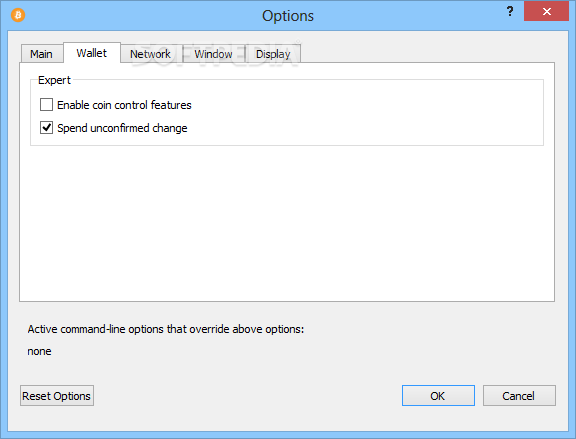576x439 pixels.
Task: Close the Options dialog with the X
Action: tap(546, 11)
